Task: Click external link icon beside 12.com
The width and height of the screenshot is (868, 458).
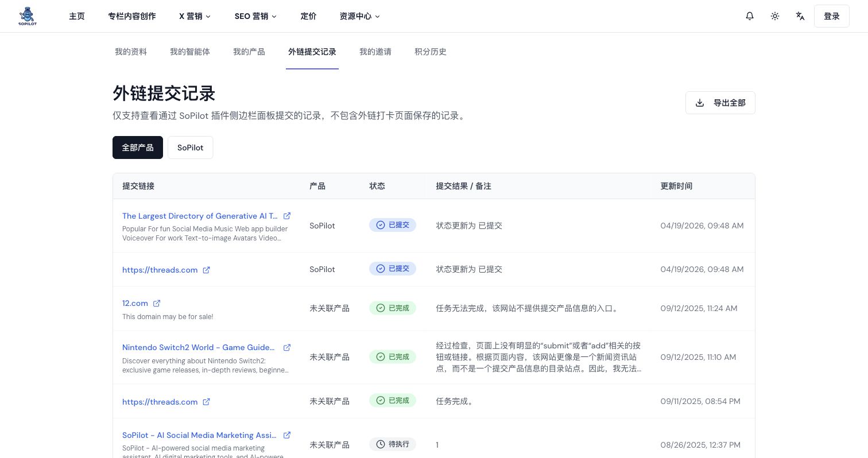Action: 157,303
